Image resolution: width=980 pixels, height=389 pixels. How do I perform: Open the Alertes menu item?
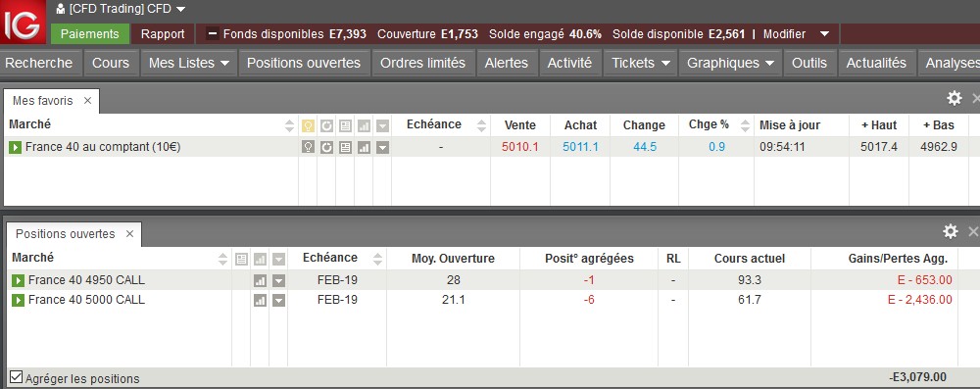507,63
